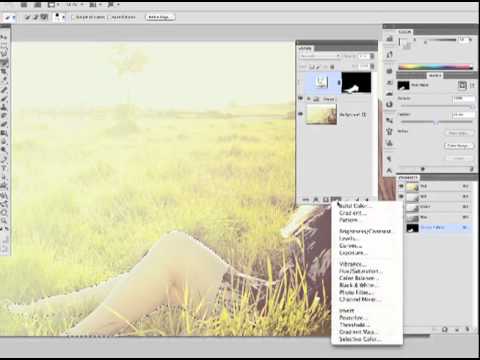Click Create new layer icon in Layers panel

tap(357, 200)
